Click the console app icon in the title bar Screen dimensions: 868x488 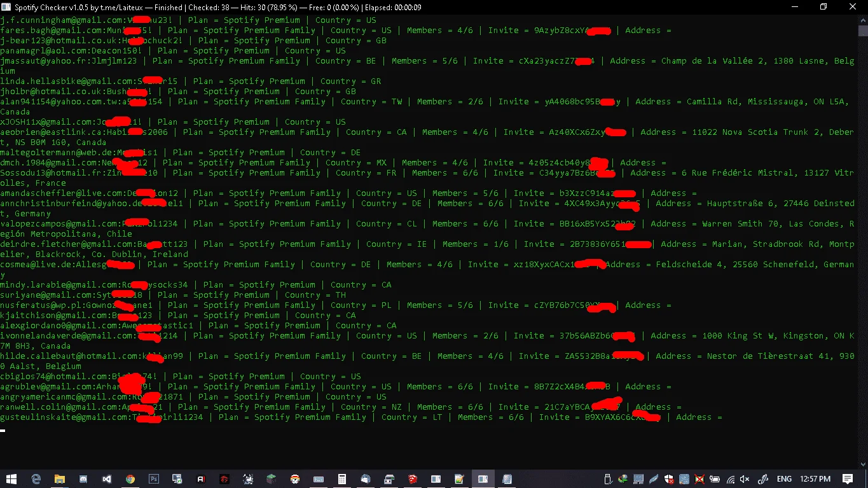(7, 7)
